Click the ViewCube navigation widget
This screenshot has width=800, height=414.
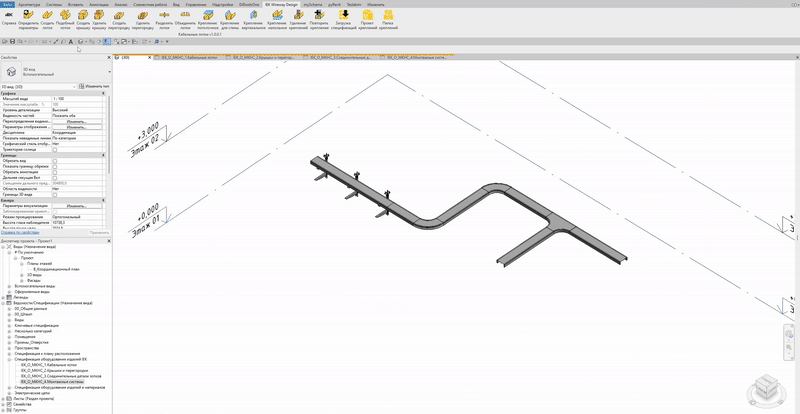point(766,384)
